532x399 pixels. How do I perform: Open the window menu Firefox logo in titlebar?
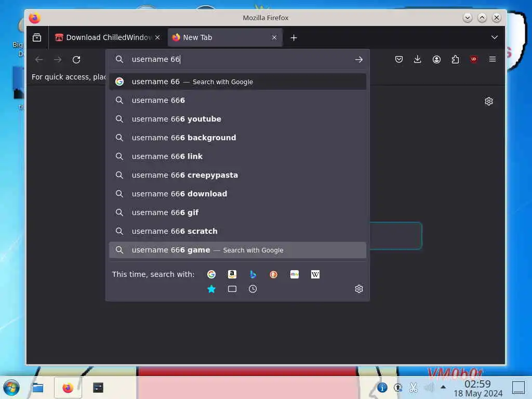pos(35,18)
